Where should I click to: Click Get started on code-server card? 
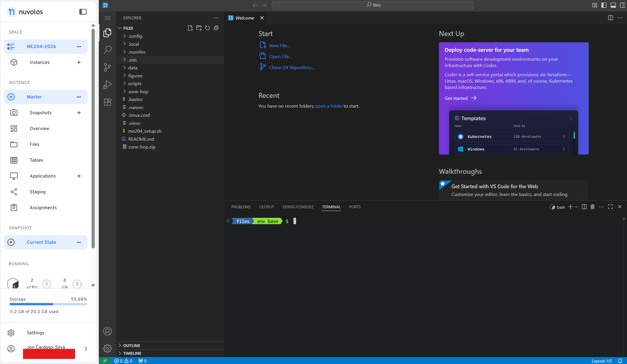coord(460,98)
